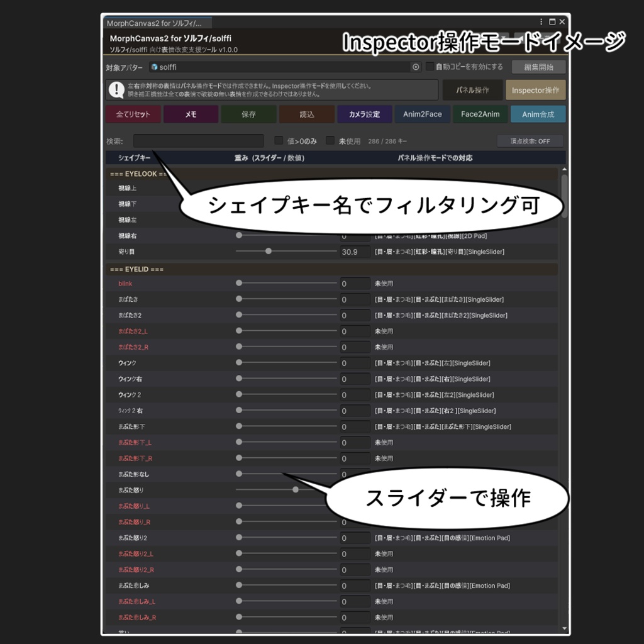Viewport: 644px width, 644px height.
Task: Click the red blink shape key label
Action: pyautogui.click(x=125, y=284)
